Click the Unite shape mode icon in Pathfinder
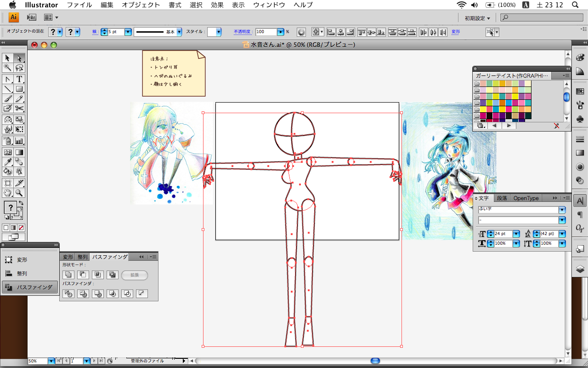This screenshot has width=588, height=368. (x=68, y=275)
